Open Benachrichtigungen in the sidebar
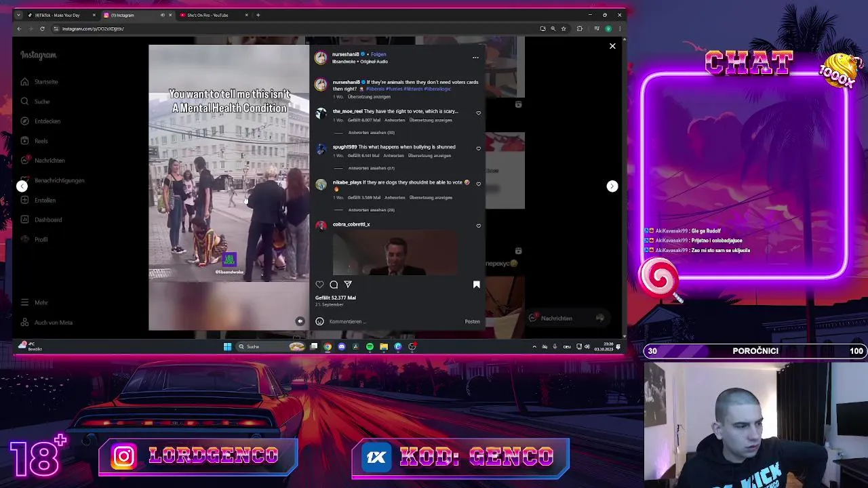 click(53, 180)
